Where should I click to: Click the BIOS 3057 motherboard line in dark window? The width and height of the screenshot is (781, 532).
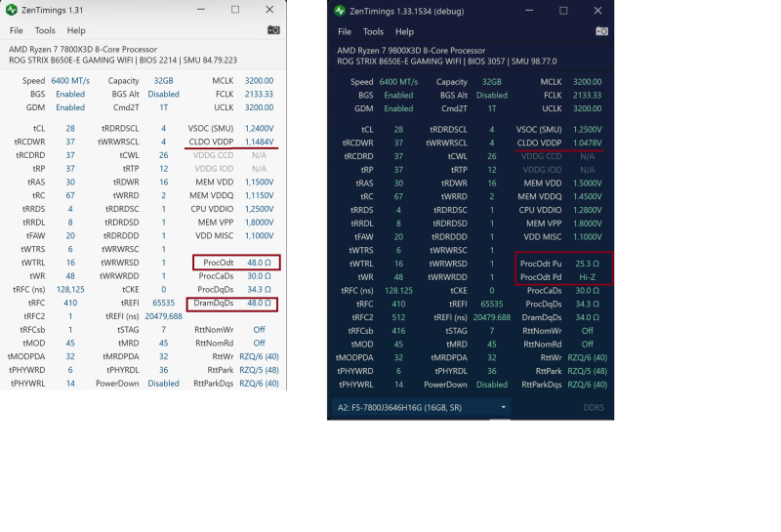coord(447,61)
